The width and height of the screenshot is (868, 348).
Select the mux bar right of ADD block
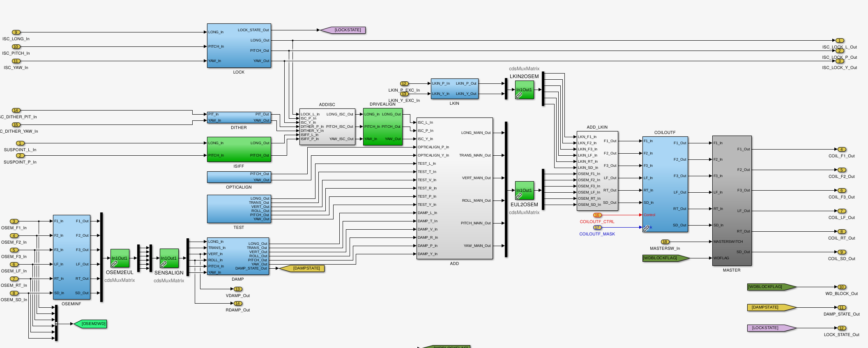click(x=506, y=189)
